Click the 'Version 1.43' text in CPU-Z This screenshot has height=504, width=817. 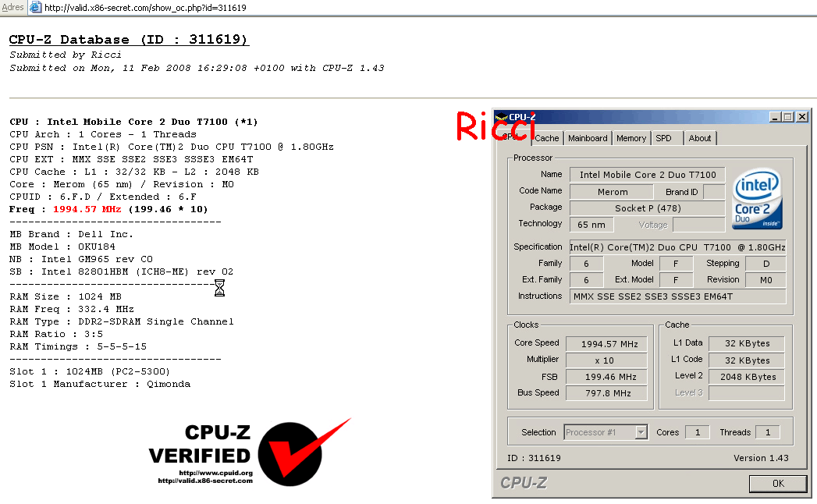(761, 458)
